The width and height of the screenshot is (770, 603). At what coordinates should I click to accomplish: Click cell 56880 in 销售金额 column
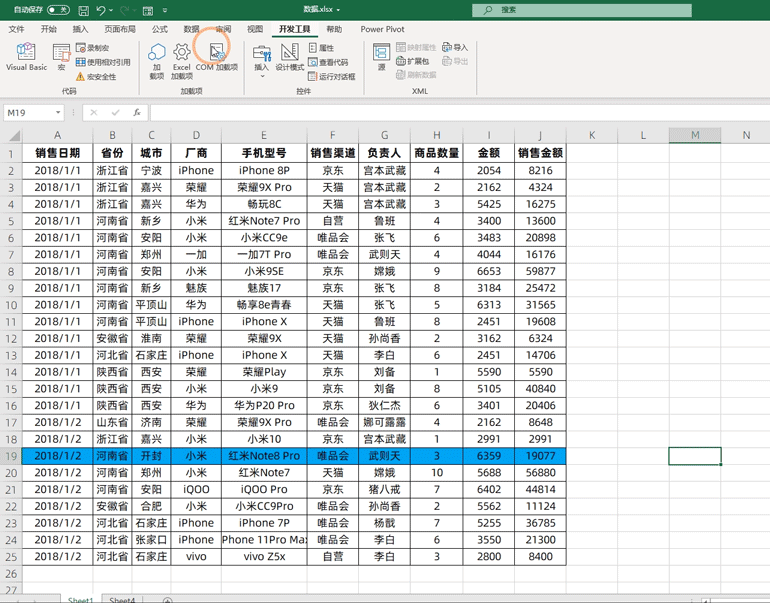(540, 473)
